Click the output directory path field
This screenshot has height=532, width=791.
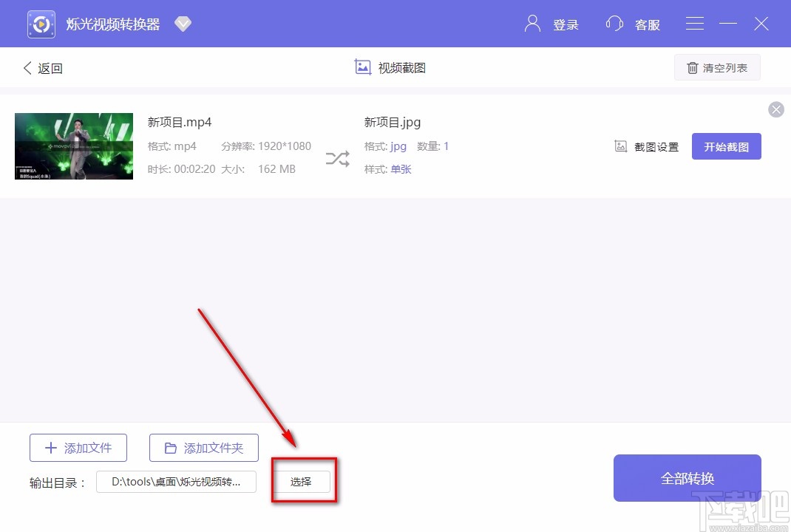point(176,482)
